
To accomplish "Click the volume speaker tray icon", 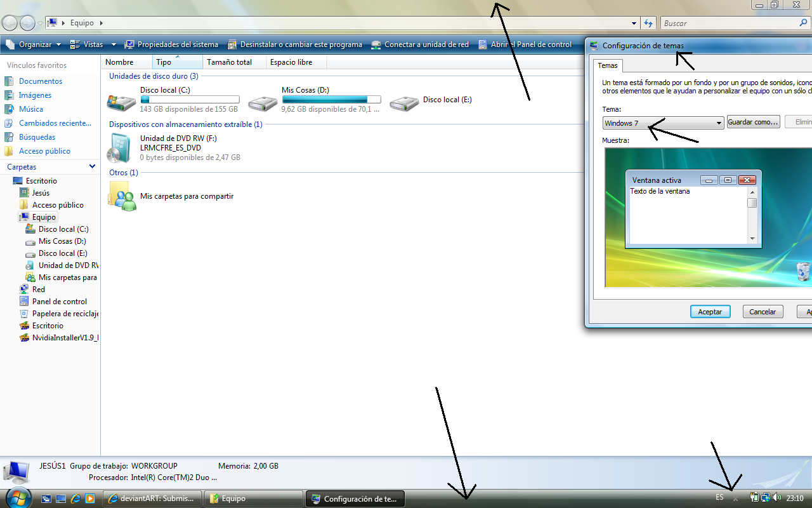I will pos(777,498).
